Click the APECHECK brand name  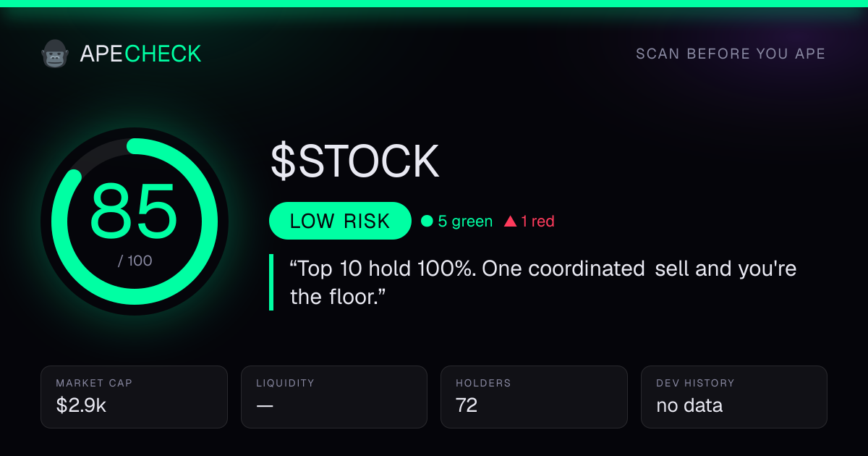140,54
